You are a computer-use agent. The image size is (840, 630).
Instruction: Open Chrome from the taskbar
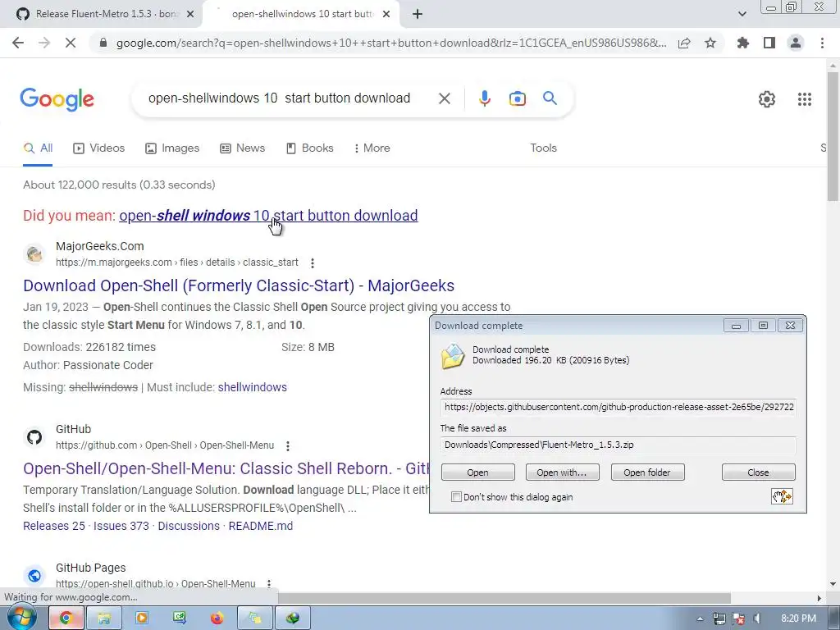66,619
